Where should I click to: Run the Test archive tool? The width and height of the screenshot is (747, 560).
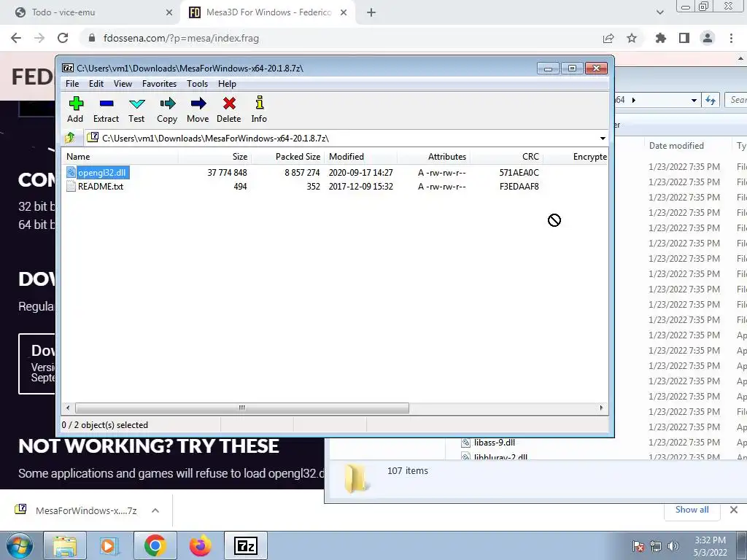tap(136, 110)
